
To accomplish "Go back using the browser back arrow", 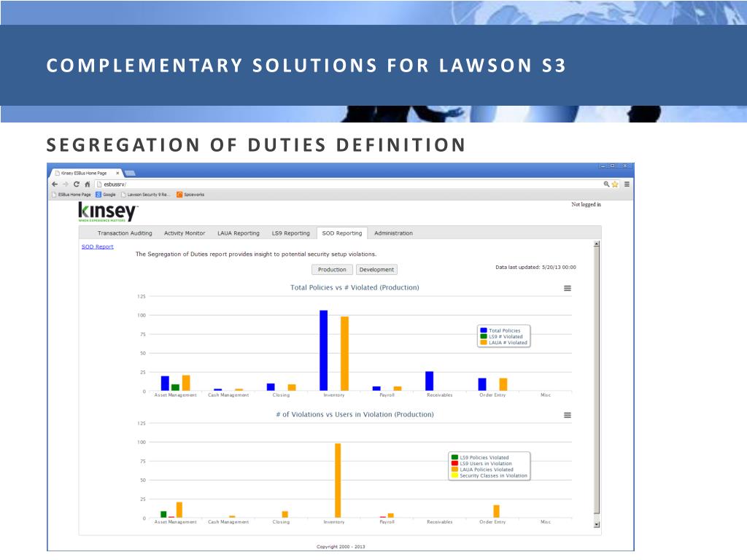I will click(55, 184).
